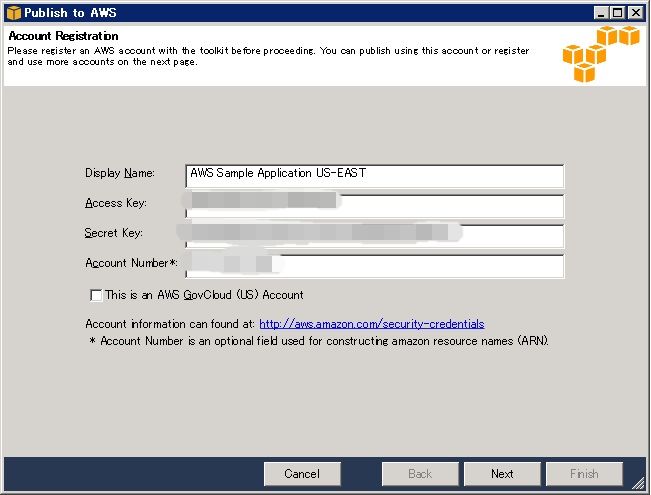Click the AWS orange cubes logo

[601, 54]
